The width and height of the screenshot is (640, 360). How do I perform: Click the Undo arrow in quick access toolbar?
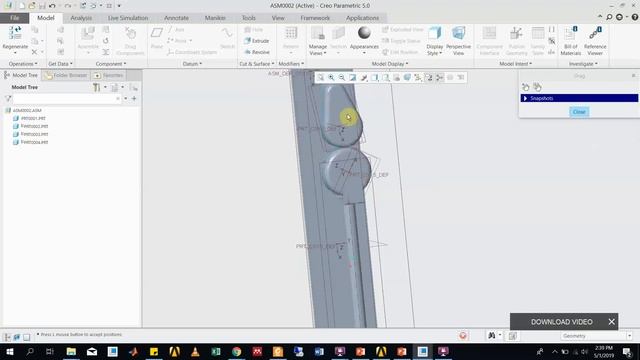[52, 6]
